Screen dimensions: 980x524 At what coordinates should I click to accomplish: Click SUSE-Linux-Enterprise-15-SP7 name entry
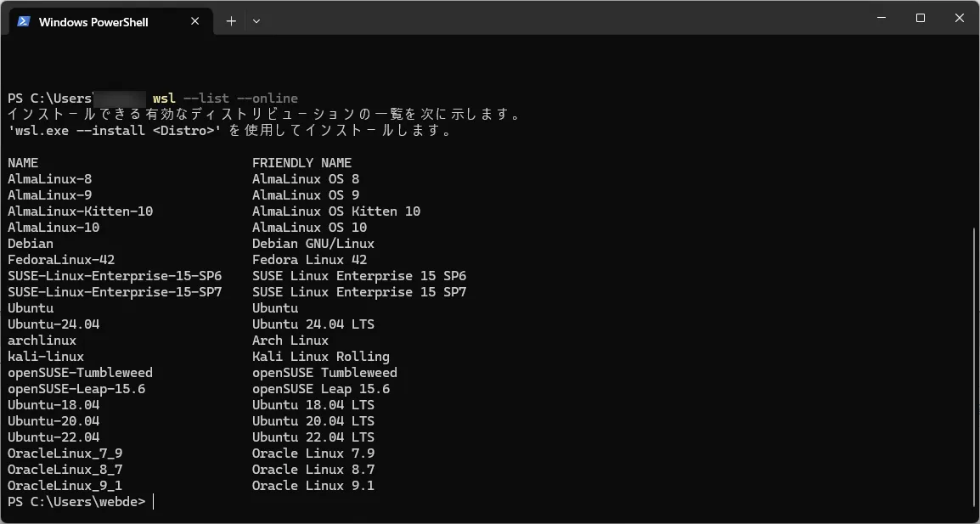tap(115, 293)
